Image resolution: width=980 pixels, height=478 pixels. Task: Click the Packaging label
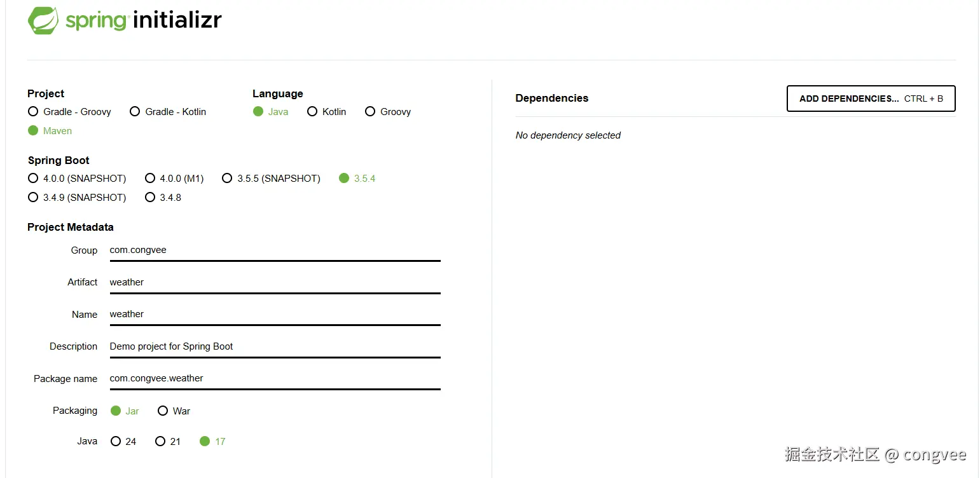coord(75,411)
